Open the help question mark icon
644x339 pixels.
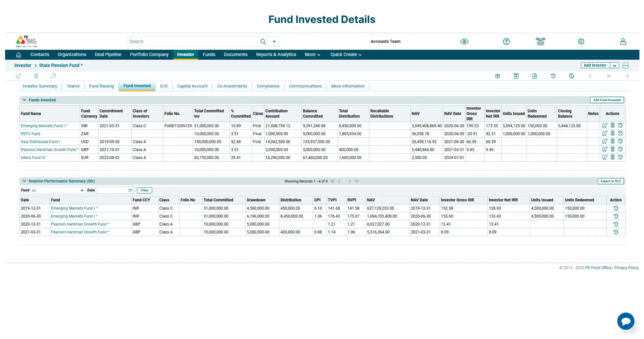click(x=506, y=41)
